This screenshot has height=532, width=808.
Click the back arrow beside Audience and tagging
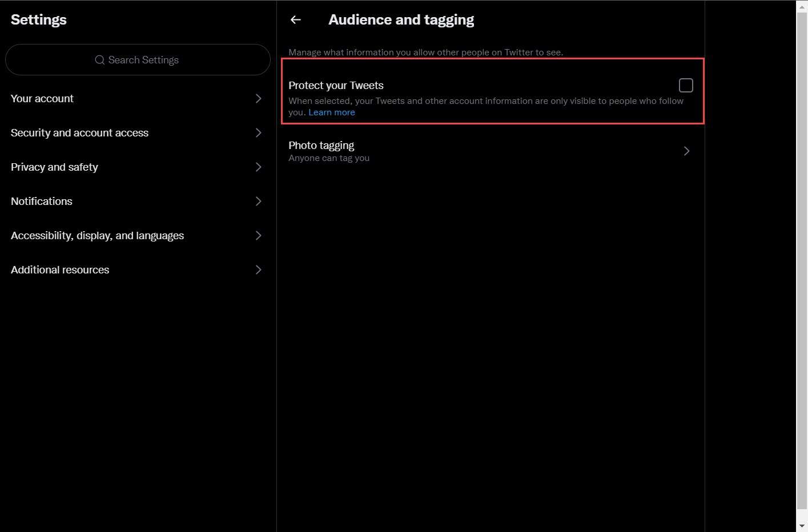[x=295, y=20]
